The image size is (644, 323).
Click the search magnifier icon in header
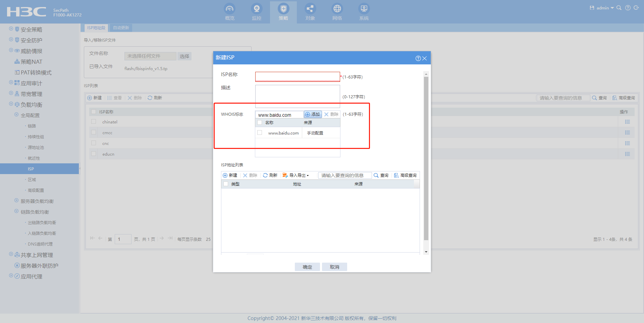click(x=619, y=8)
